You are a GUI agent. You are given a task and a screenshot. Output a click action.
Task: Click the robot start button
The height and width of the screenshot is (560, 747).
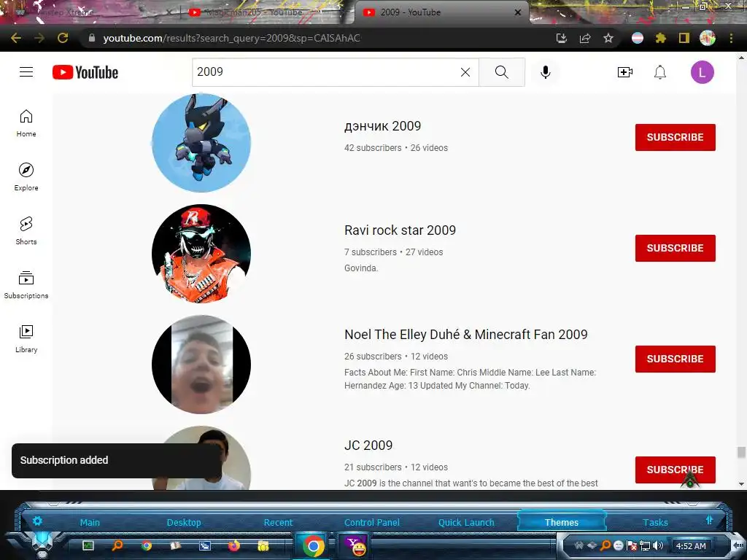click(42, 544)
